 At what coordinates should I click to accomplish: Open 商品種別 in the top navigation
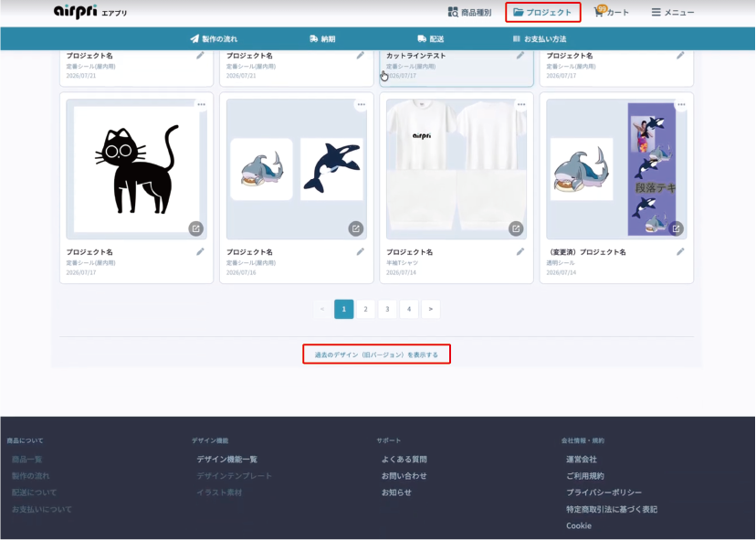(469, 12)
